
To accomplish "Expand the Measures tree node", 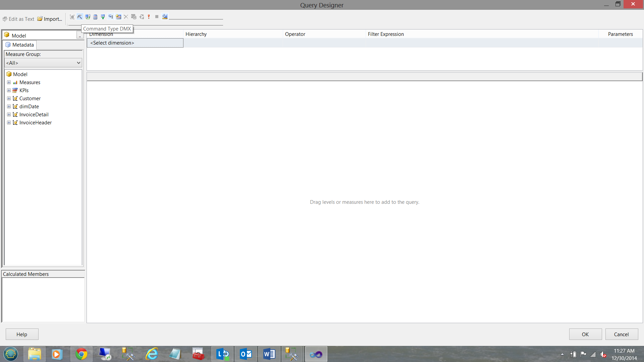I will [x=9, y=82].
